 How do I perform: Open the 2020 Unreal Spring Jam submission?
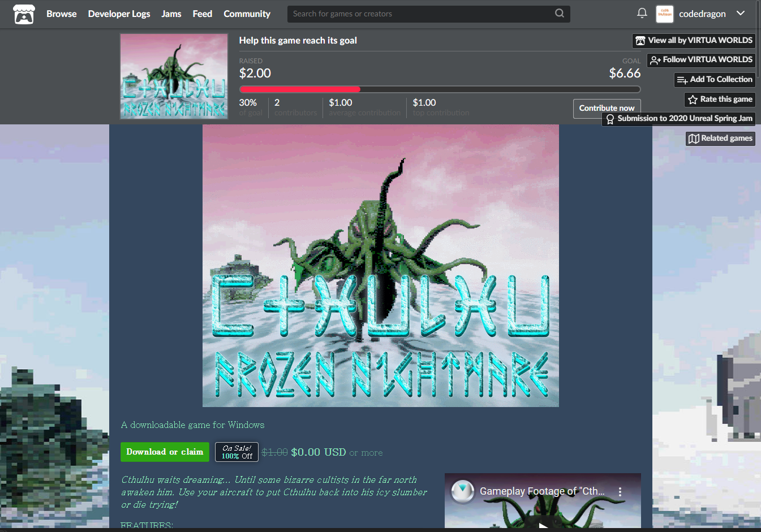(678, 119)
